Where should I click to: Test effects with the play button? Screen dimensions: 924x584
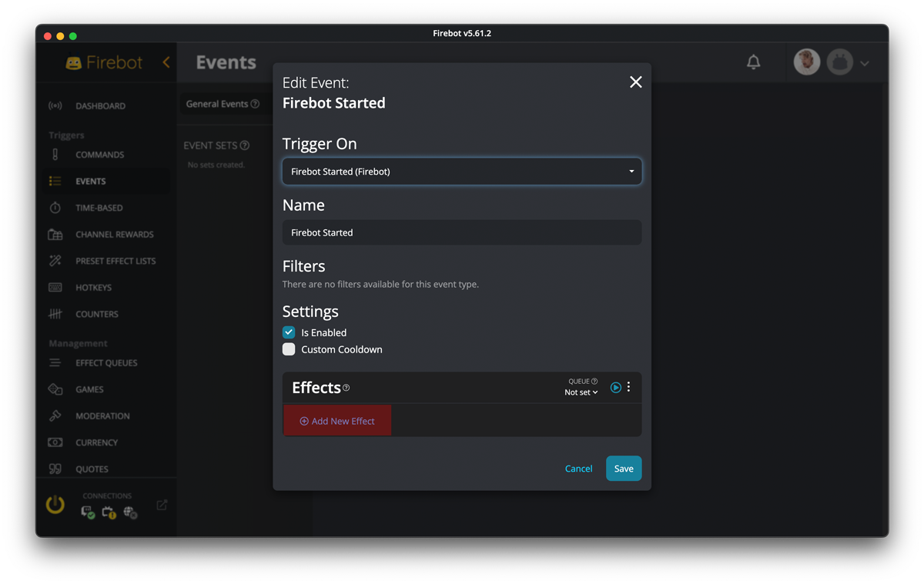[616, 388]
